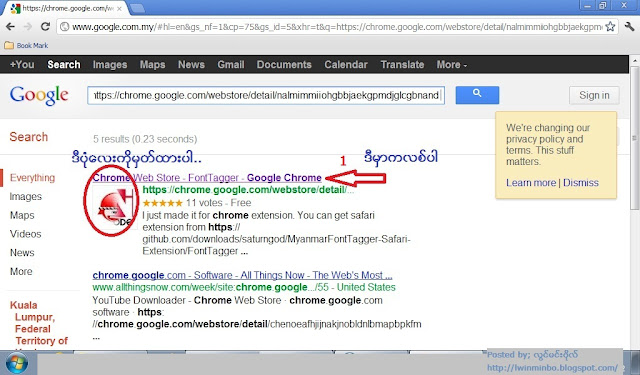Screen dimensions: 640x375
Task: Click the vertical page scrollbar
Action: tap(635, 139)
